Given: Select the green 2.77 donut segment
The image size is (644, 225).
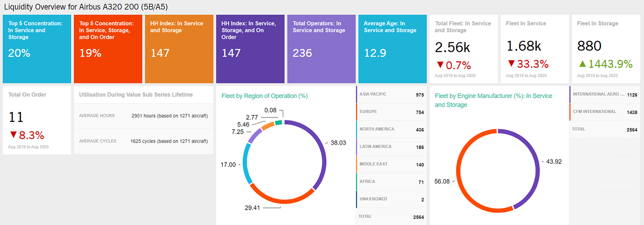Looking at the screenshot, I should (279, 122).
